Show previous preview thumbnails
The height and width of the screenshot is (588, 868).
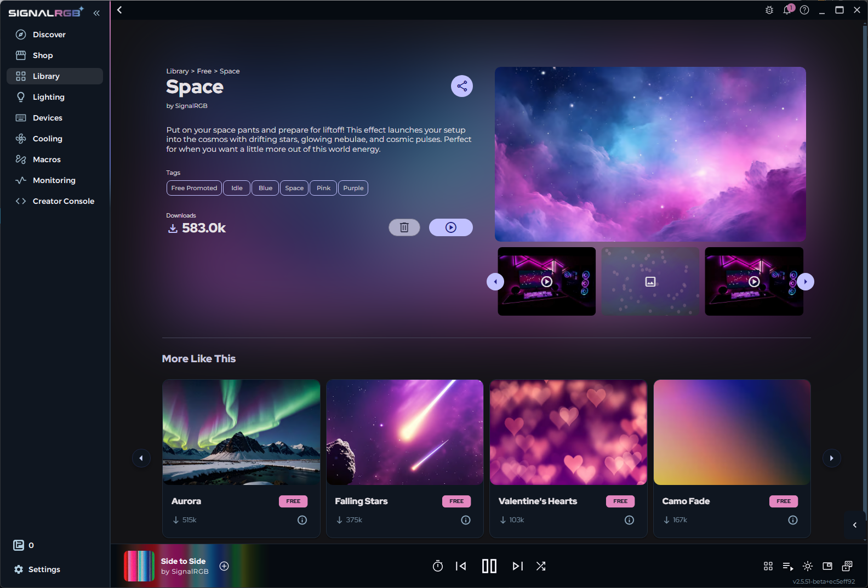point(495,282)
